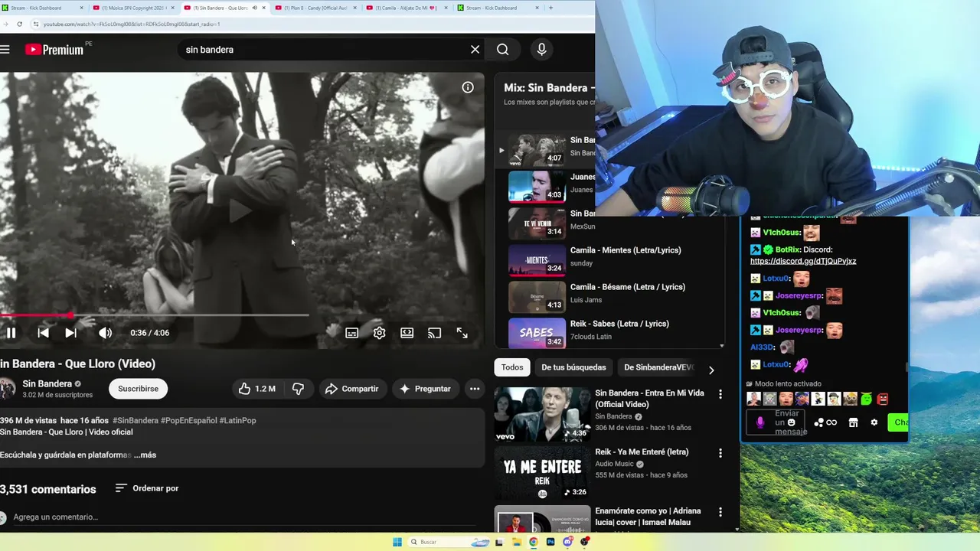Dislike the Que Lloro video

click(x=298, y=389)
